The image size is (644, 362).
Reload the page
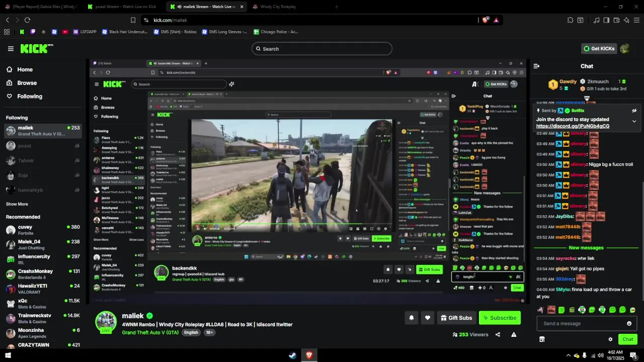tap(27, 20)
